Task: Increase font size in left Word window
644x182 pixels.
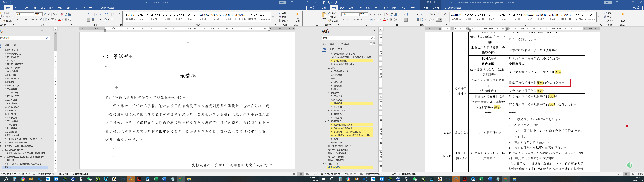Action: (x=45, y=14)
